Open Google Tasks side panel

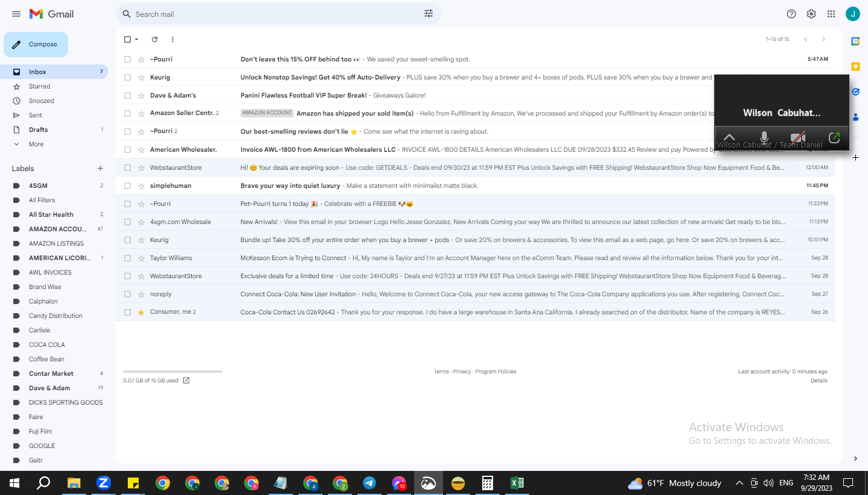(x=855, y=92)
